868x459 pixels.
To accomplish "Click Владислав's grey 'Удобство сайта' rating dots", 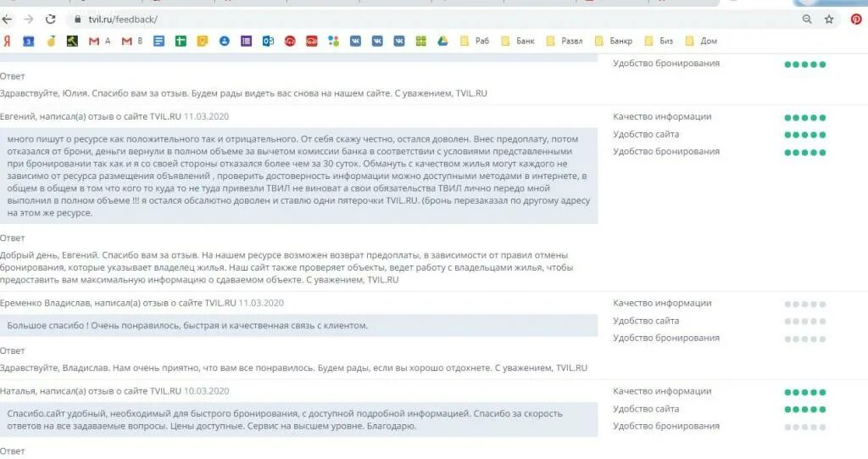I will point(805,322).
